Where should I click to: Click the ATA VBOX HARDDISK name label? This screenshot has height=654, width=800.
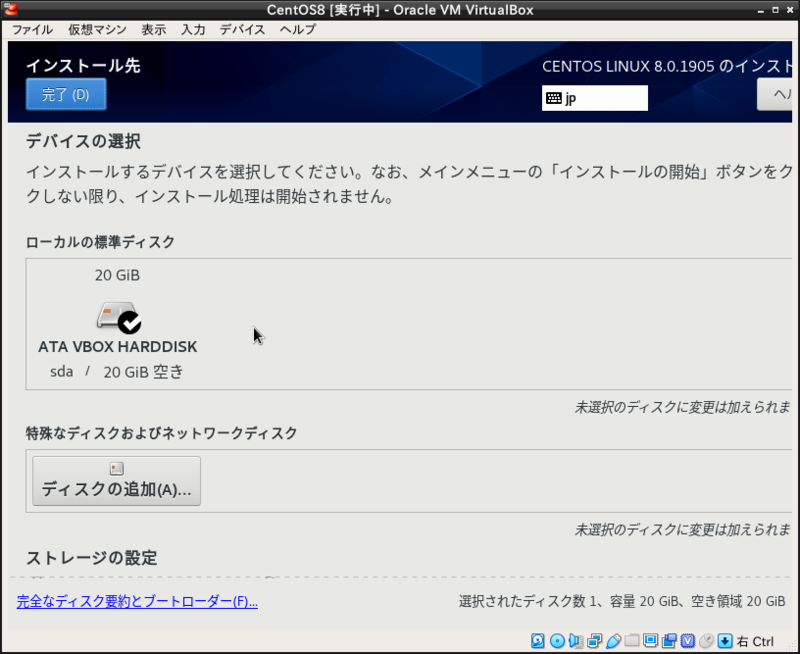click(118, 347)
